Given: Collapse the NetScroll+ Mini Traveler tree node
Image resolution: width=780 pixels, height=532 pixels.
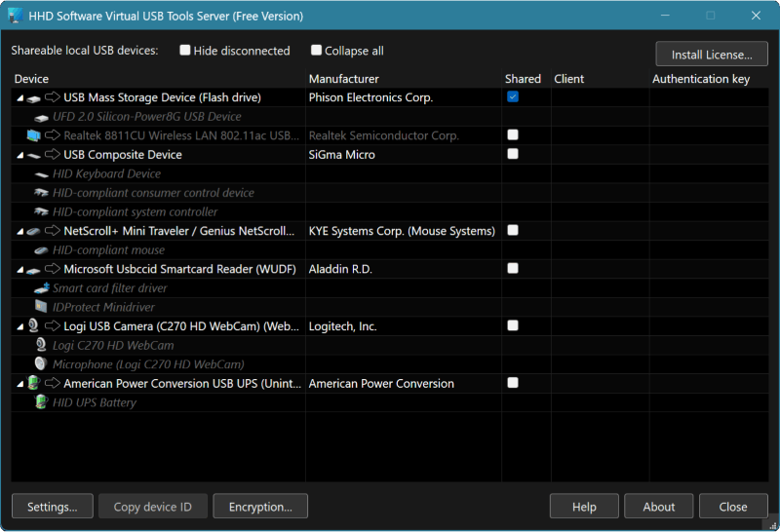Looking at the screenshot, I should [x=19, y=231].
